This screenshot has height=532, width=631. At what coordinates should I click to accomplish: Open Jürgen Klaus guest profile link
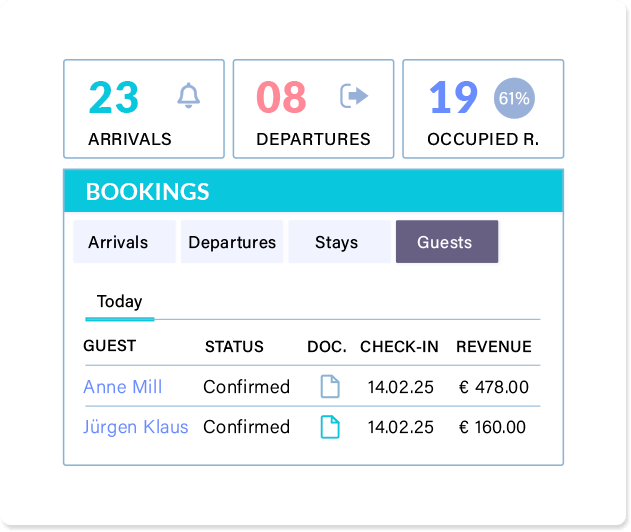pyautogui.click(x=136, y=427)
